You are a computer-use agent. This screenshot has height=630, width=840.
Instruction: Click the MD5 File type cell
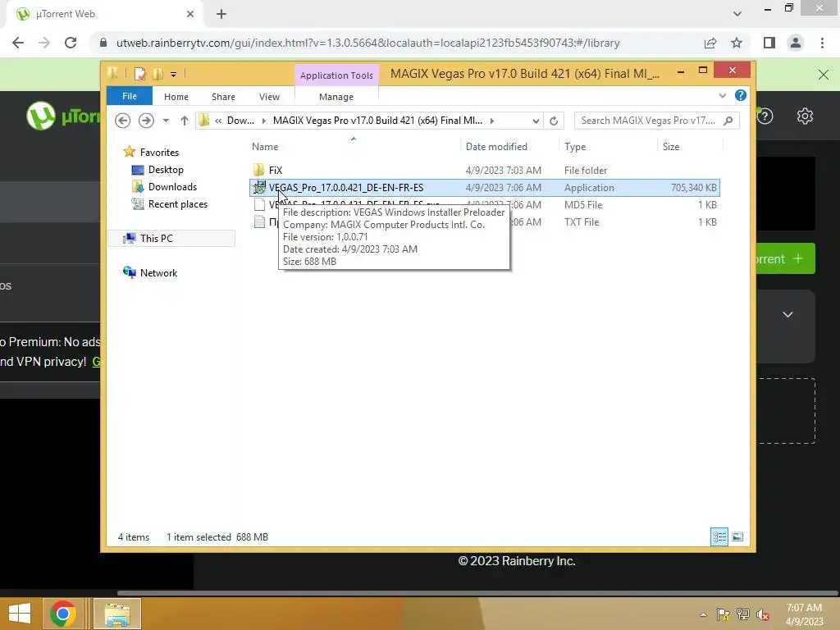pyautogui.click(x=583, y=204)
